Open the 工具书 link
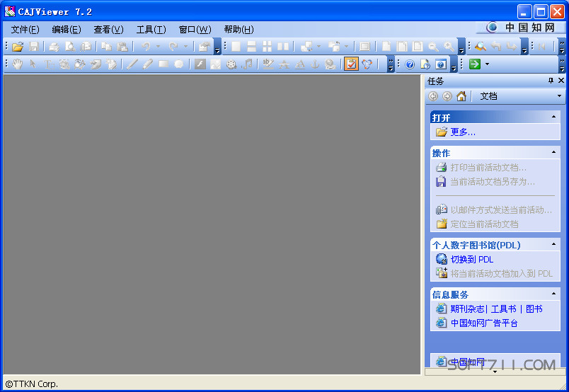This screenshot has height=392, width=569. (504, 309)
